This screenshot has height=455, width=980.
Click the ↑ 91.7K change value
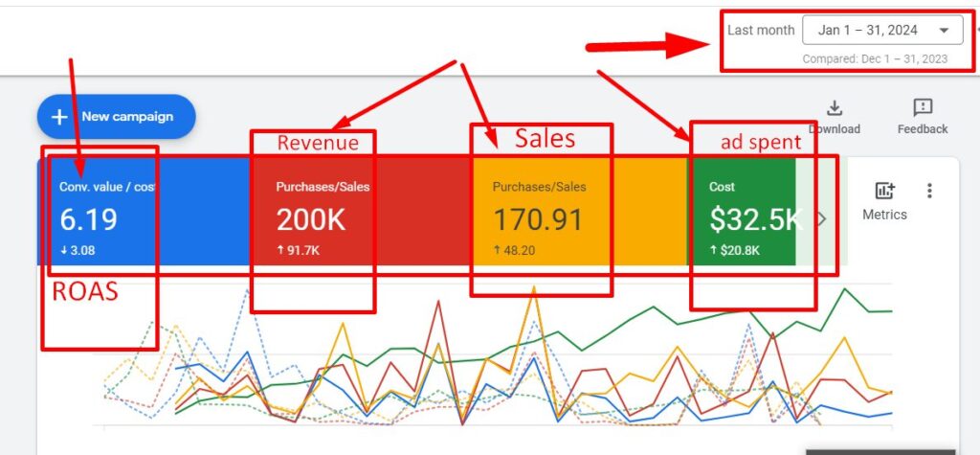click(x=299, y=250)
